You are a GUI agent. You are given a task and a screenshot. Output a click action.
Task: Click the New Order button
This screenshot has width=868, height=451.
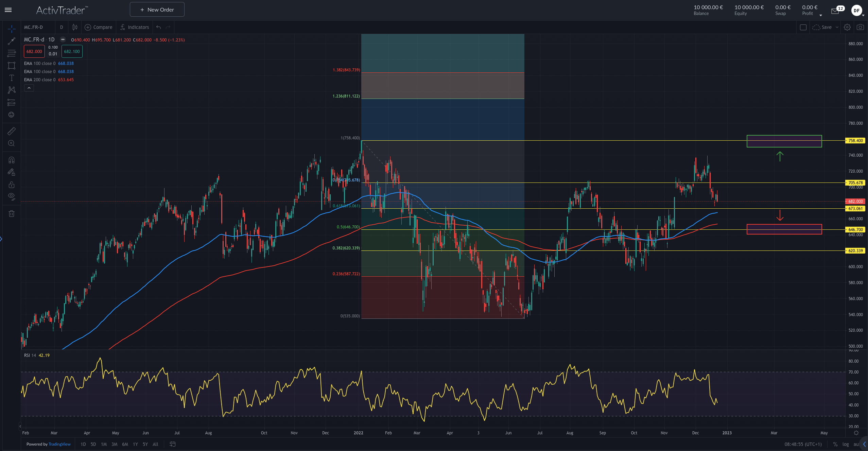click(157, 10)
